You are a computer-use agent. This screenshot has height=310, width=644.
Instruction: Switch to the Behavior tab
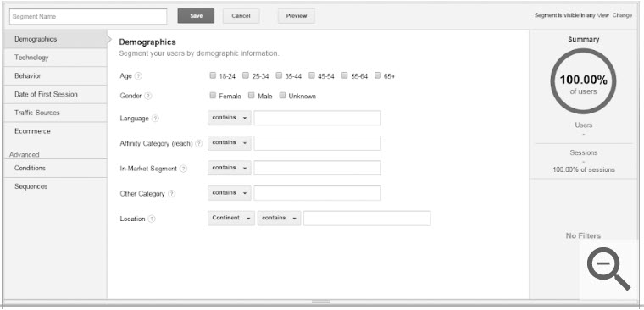[x=55, y=76]
